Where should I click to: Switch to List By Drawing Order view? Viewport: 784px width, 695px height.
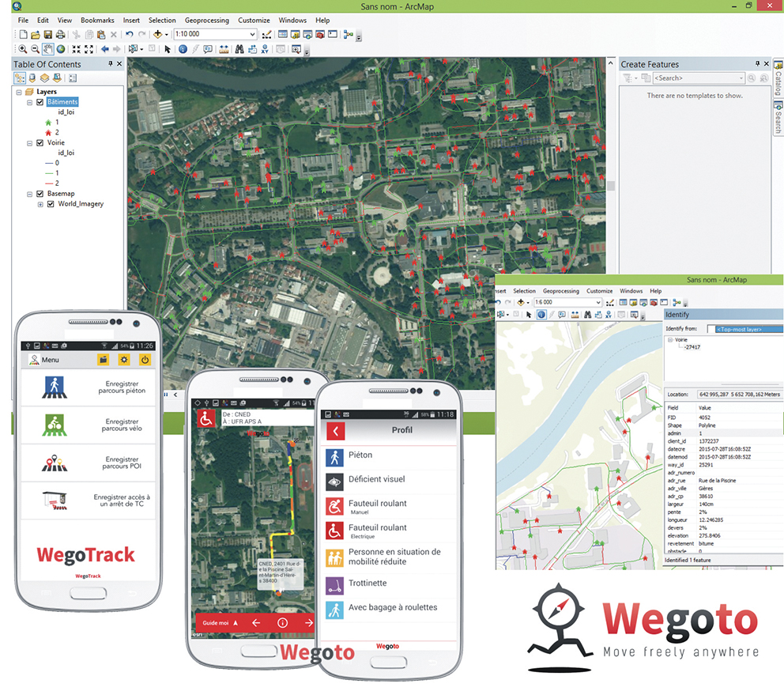pos(20,78)
